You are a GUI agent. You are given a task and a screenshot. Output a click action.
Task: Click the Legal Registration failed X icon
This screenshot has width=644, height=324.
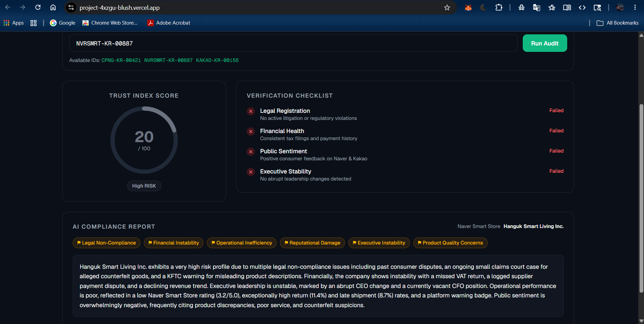(x=251, y=111)
